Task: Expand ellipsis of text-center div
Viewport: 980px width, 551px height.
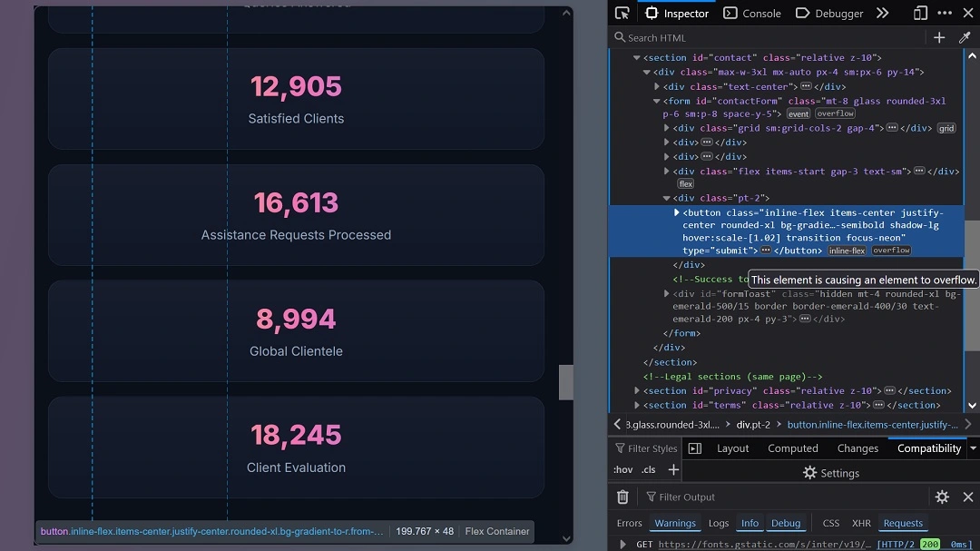Action: point(806,86)
